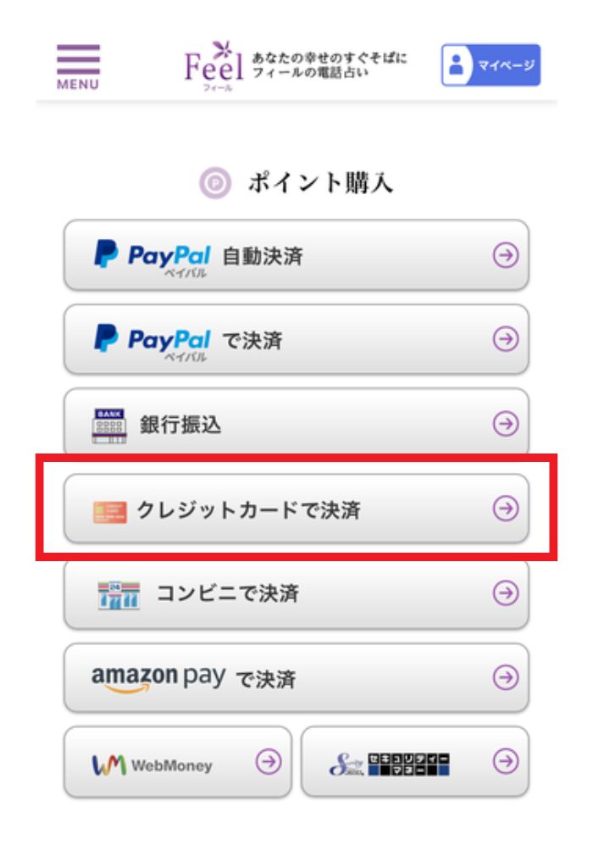Open マイページ button
Viewport: 593px width, 868px height.
[490, 65]
